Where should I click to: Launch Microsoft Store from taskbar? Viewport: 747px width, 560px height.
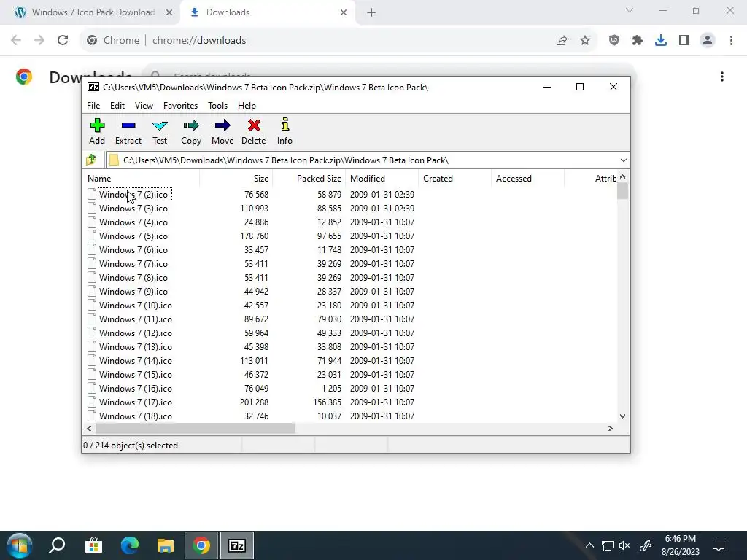pos(93,545)
